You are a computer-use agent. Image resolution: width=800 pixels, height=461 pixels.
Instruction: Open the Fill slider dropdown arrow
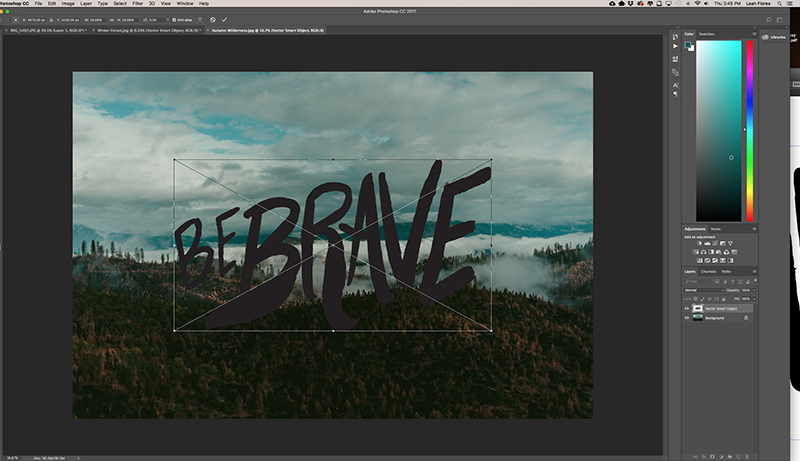click(x=755, y=299)
